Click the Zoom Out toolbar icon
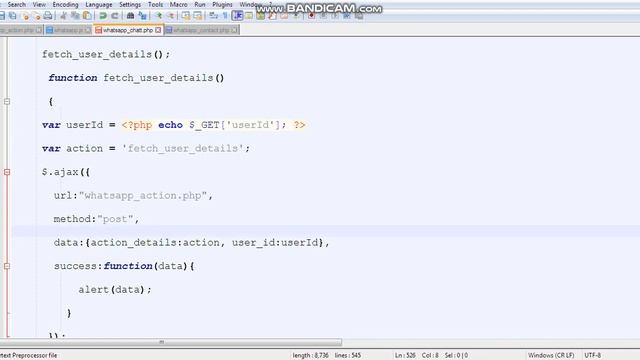The width and height of the screenshot is (640, 360). click(170, 16)
